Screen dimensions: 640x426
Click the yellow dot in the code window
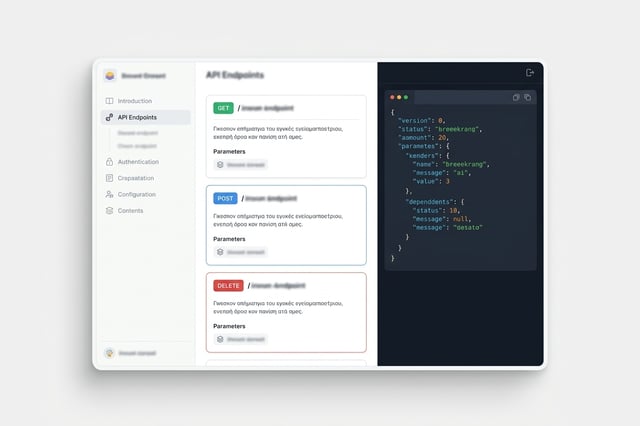(x=399, y=97)
